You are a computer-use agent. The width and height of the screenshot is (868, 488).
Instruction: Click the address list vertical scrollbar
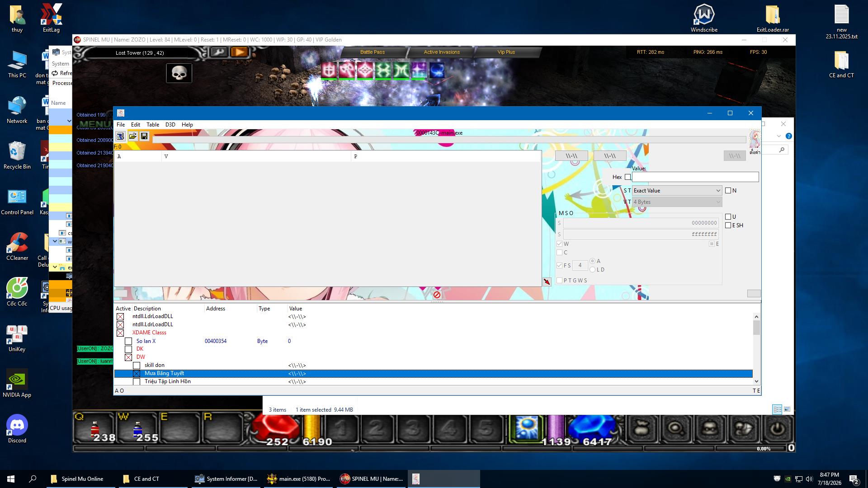tap(756, 349)
